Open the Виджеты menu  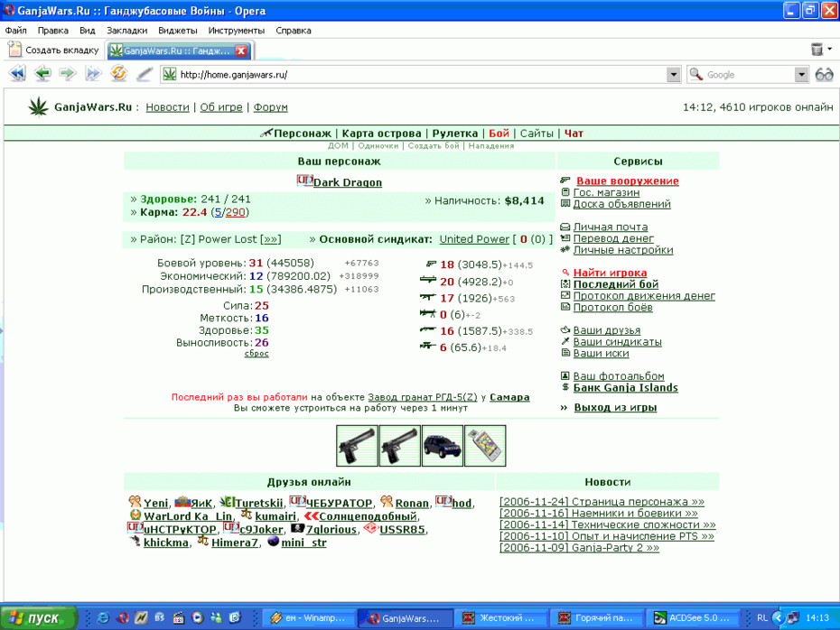pos(178,31)
